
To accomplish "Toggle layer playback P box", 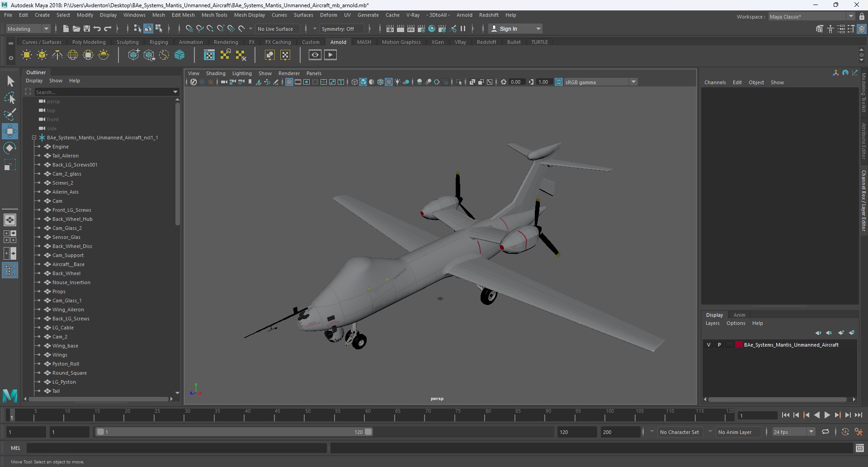I will pyautogui.click(x=719, y=345).
